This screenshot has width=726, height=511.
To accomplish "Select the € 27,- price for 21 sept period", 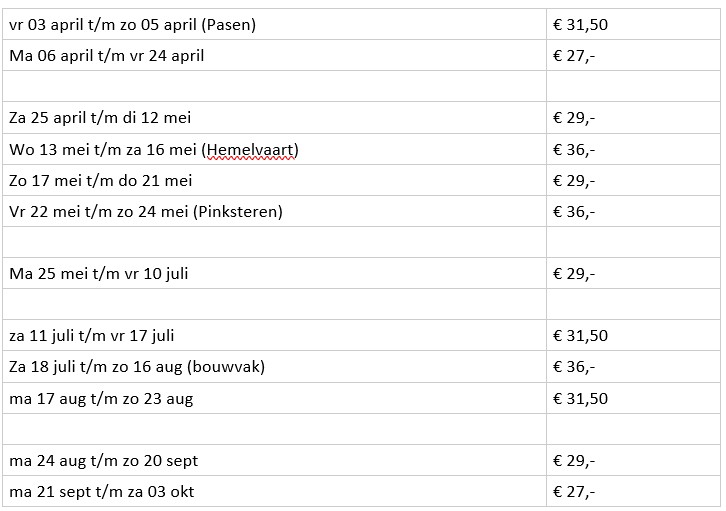I will (574, 492).
